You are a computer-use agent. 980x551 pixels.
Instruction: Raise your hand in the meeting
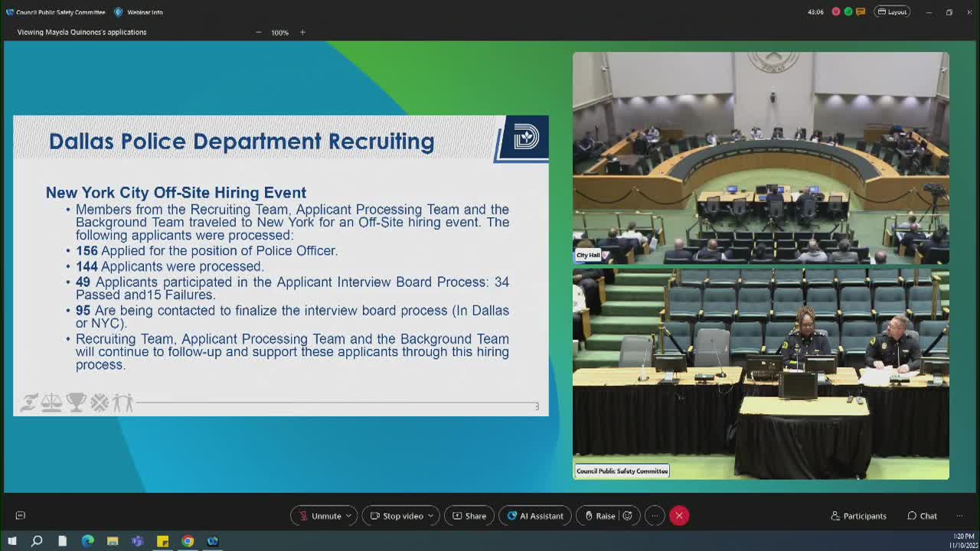(599, 516)
